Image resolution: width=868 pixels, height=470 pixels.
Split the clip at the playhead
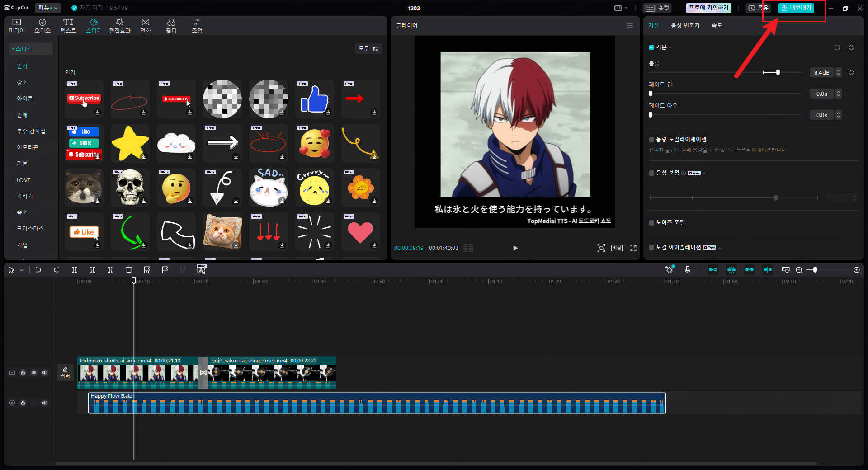point(75,270)
